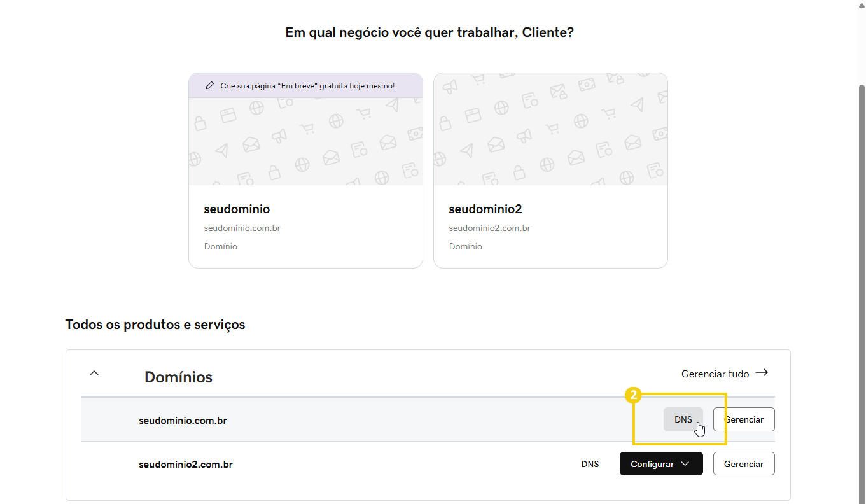
Task: Click the Domínios section heading
Action: (x=178, y=376)
